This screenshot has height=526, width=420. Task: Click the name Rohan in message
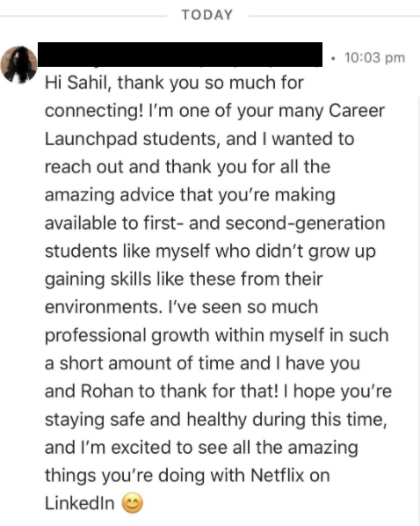[107, 391]
